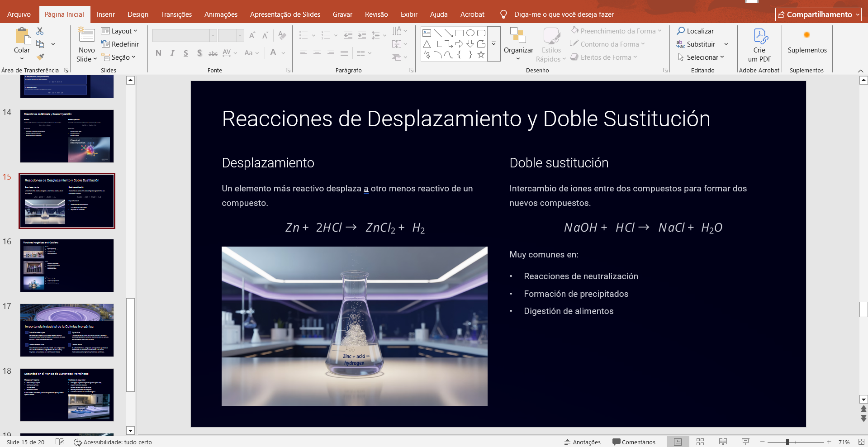Click the decrease font size icon
868x447 pixels.
pos(265,35)
